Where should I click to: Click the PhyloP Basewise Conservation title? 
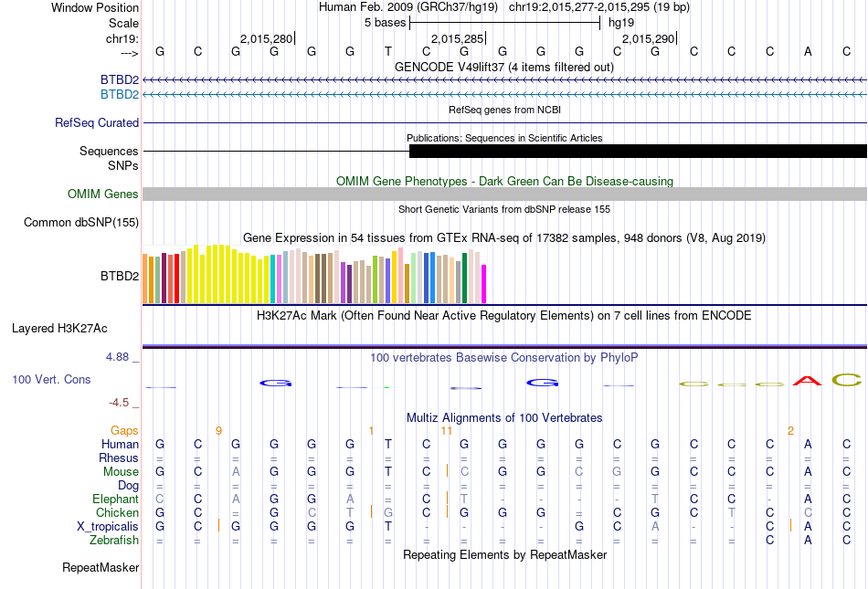point(504,357)
